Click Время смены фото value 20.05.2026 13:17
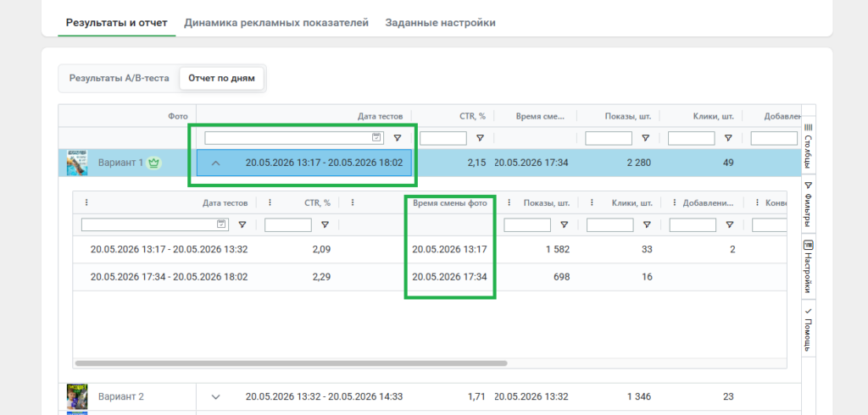Screen dimensions: 868x415 [449, 250]
